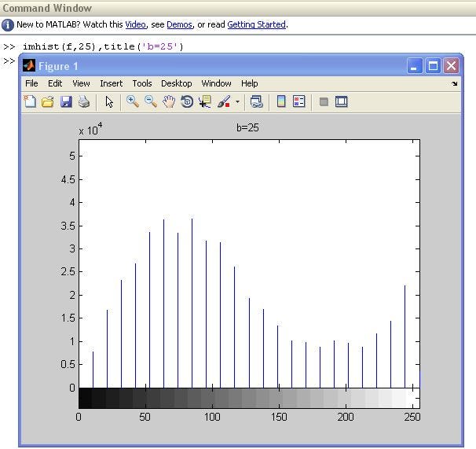Insert a colorbar using toolbar icon
This screenshot has height=449, width=476.
(281, 101)
